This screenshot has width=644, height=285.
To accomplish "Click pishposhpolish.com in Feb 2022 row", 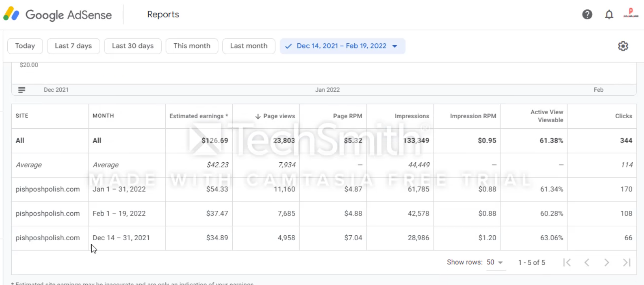I will click(x=48, y=214).
